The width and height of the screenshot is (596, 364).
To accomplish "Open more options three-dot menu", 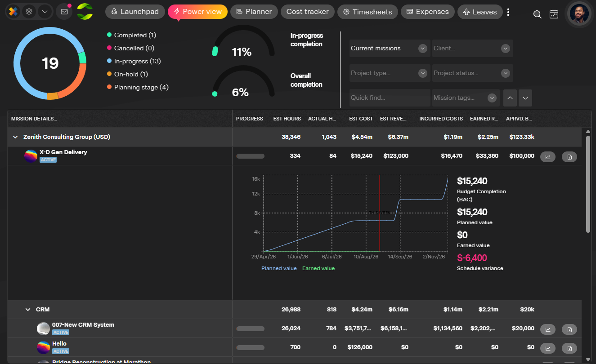I will pos(508,12).
